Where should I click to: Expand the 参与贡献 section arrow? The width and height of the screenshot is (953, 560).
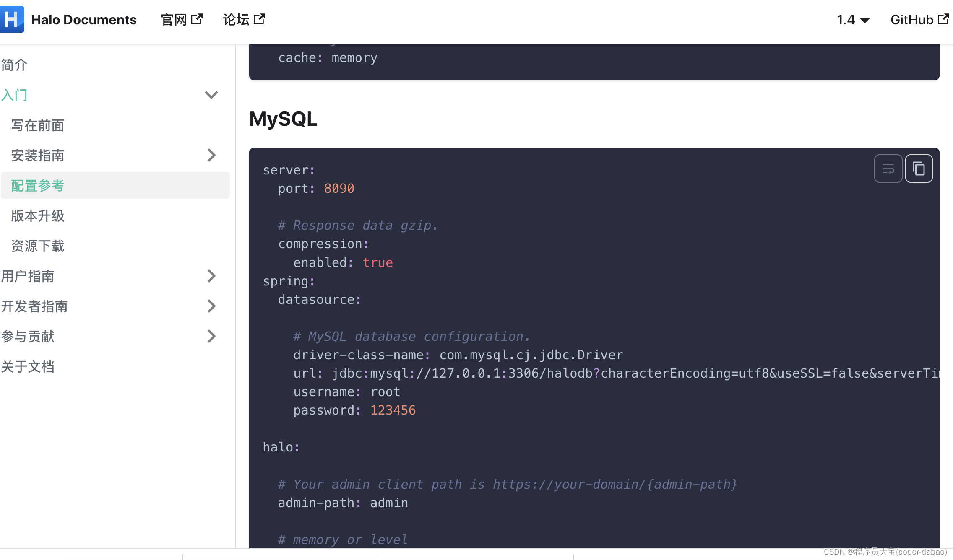(211, 336)
